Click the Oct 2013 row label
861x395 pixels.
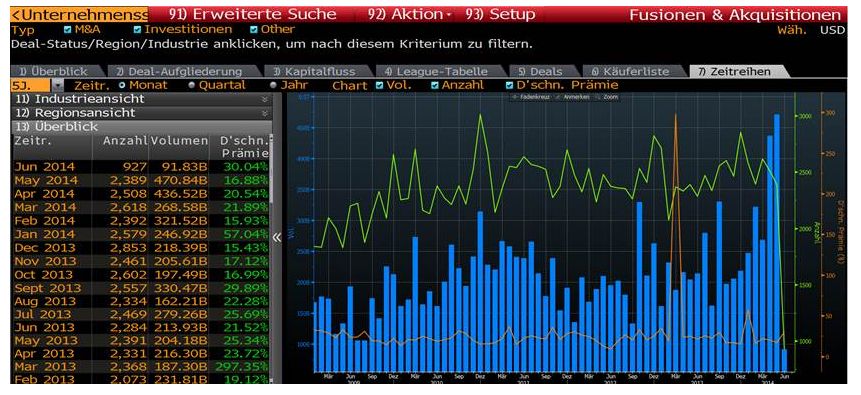pos(44,275)
